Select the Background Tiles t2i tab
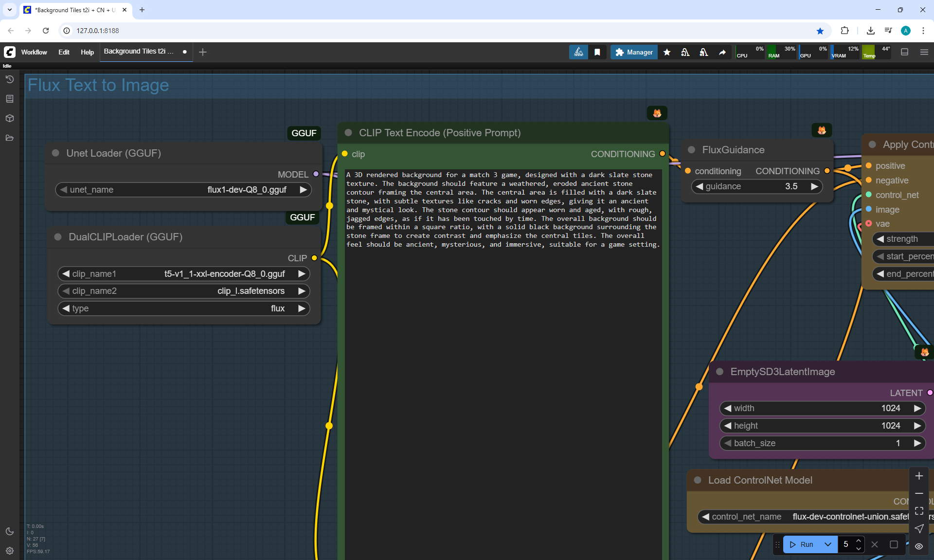Viewport: 934px width, 560px height. coord(139,52)
